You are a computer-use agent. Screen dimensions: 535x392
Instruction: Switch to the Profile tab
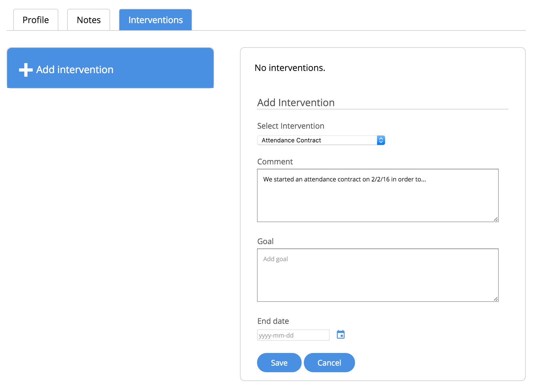(36, 20)
